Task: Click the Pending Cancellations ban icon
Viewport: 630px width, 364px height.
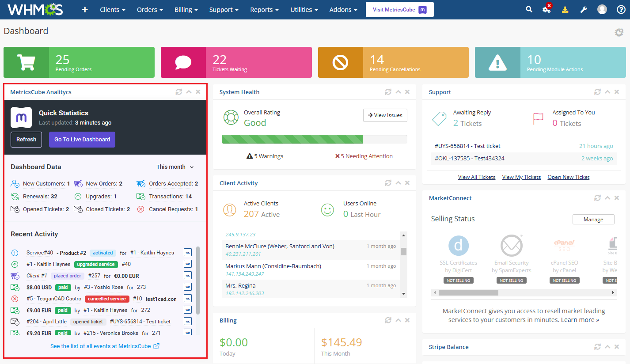Action: point(341,62)
